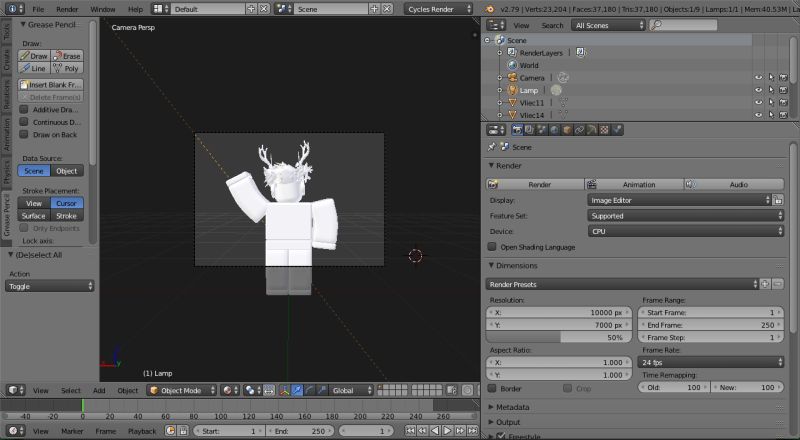Toggle visibility eye for the Lamp row
The width and height of the screenshot is (800, 440).
coord(759,90)
